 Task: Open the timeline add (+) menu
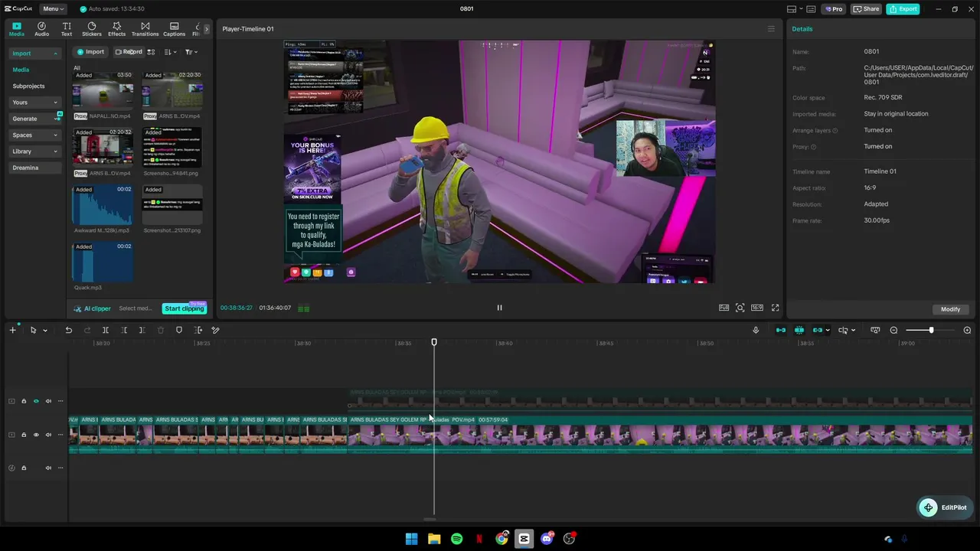point(12,330)
